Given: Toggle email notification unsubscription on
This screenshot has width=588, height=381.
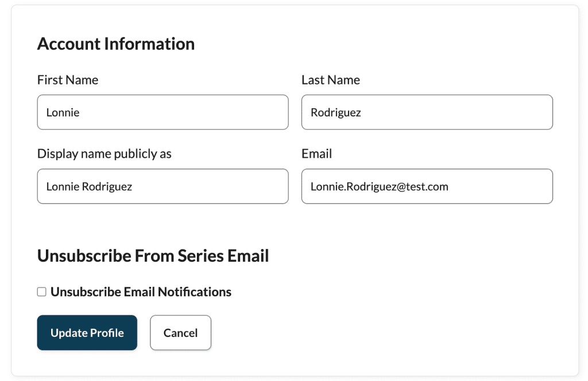Looking at the screenshot, I should [x=41, y=291].
